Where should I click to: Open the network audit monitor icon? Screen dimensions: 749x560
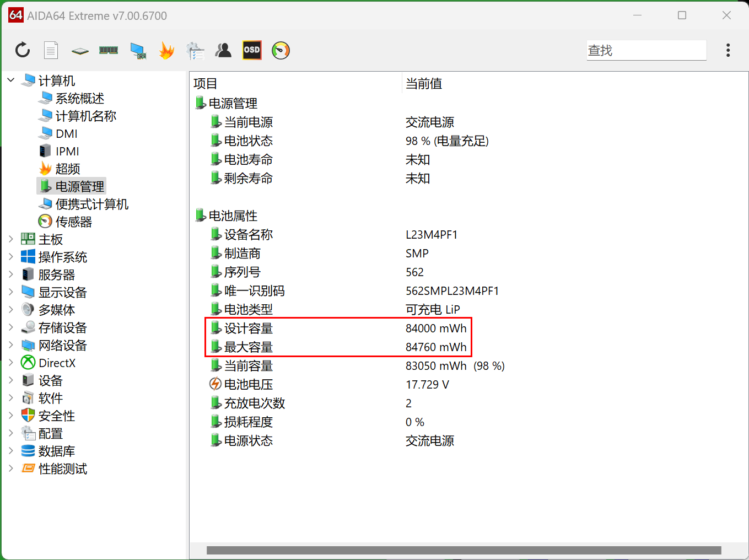[138, 51]
